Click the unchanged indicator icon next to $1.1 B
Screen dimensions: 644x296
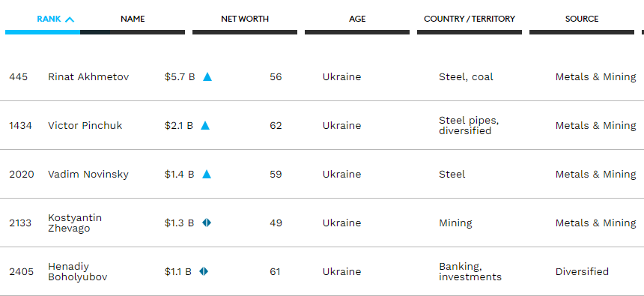click(x=204, y=271)
